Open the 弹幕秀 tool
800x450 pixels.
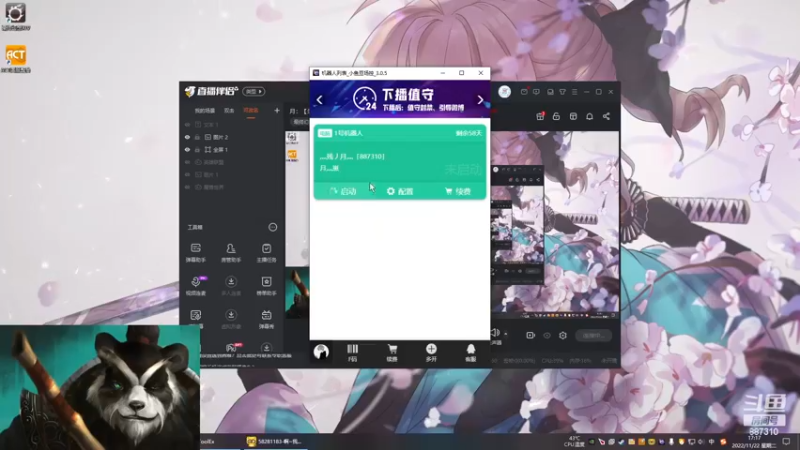tap(266, 319)
